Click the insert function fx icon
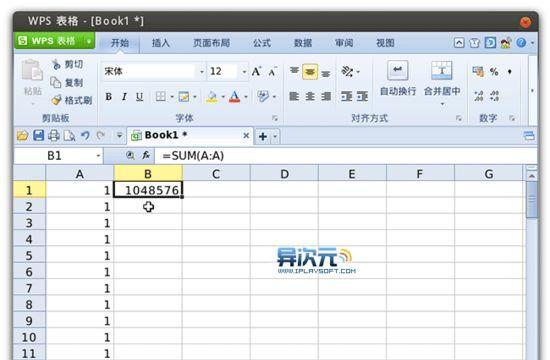The height and width of the screenshot is (360, 550). (146, 155)
